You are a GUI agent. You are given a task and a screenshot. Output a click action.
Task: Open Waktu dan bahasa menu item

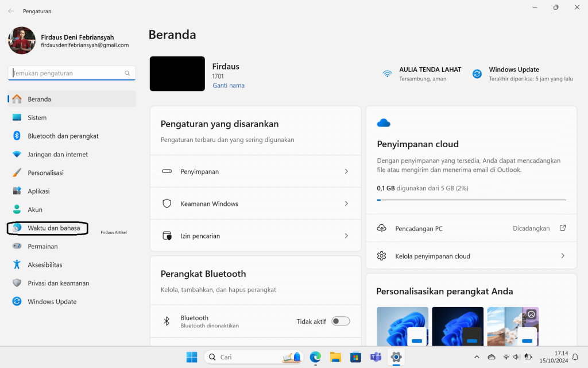53,228
